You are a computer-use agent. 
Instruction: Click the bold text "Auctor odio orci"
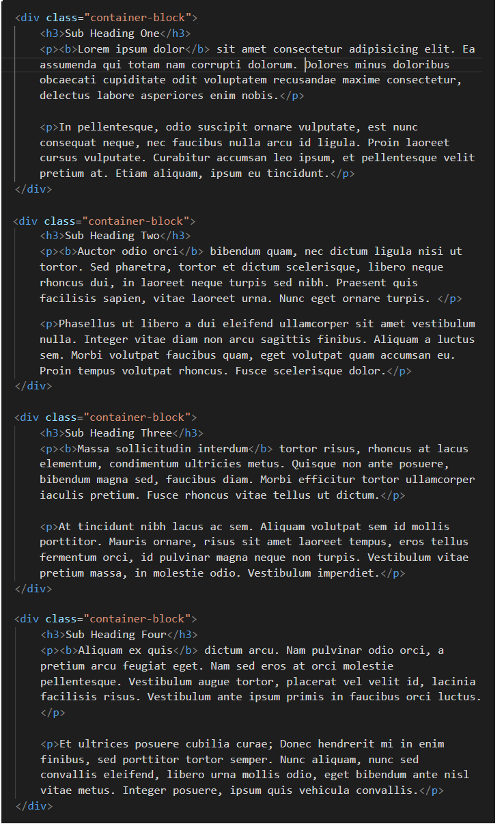(127, 251)
